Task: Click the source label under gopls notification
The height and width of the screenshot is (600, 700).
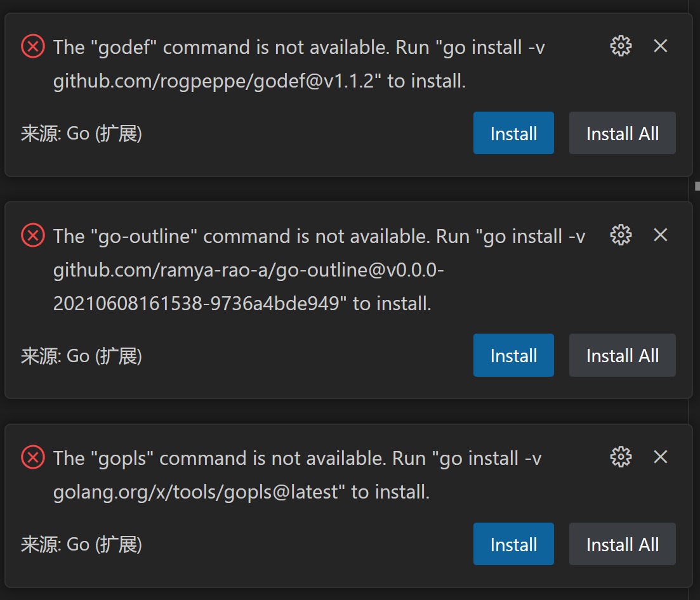Action: pyautogui.click(x=82, y=545)
